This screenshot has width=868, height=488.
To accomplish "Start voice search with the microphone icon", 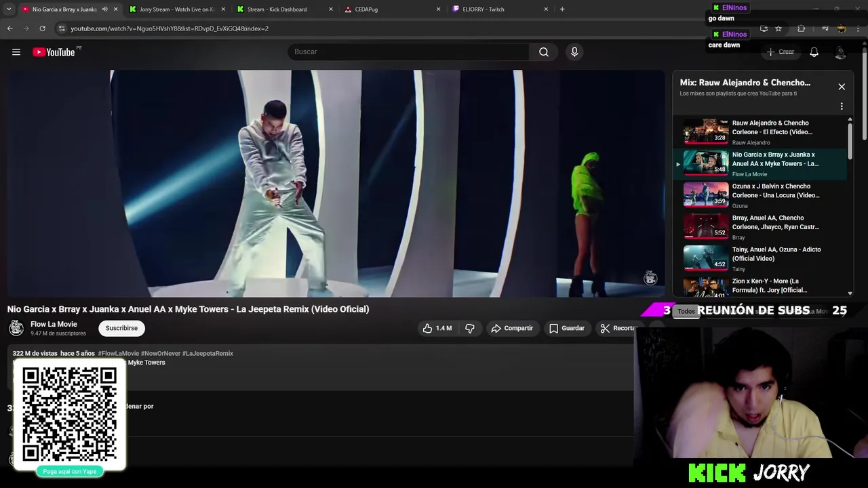I will 574,52.
